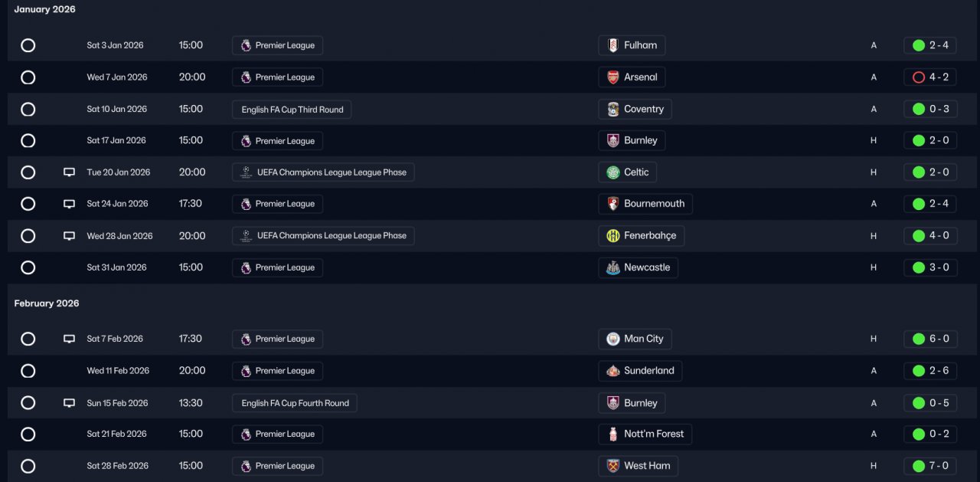
Task: Select the radio circle for Newcastle fixture
Action: pos(28,267)
